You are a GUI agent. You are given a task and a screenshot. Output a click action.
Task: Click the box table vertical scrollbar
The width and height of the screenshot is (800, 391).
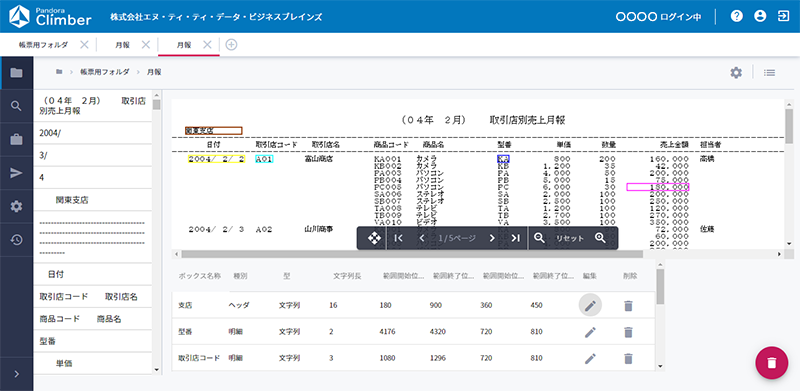660,286
